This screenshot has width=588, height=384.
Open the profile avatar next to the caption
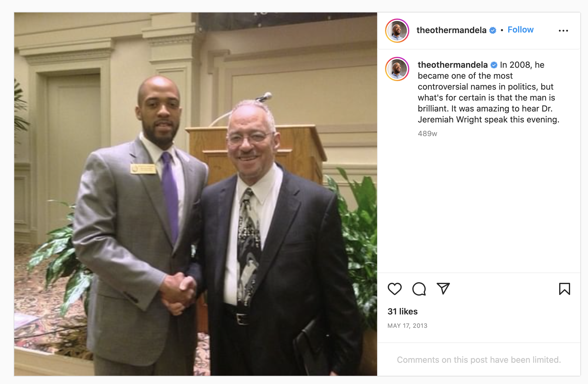[397, 69]
